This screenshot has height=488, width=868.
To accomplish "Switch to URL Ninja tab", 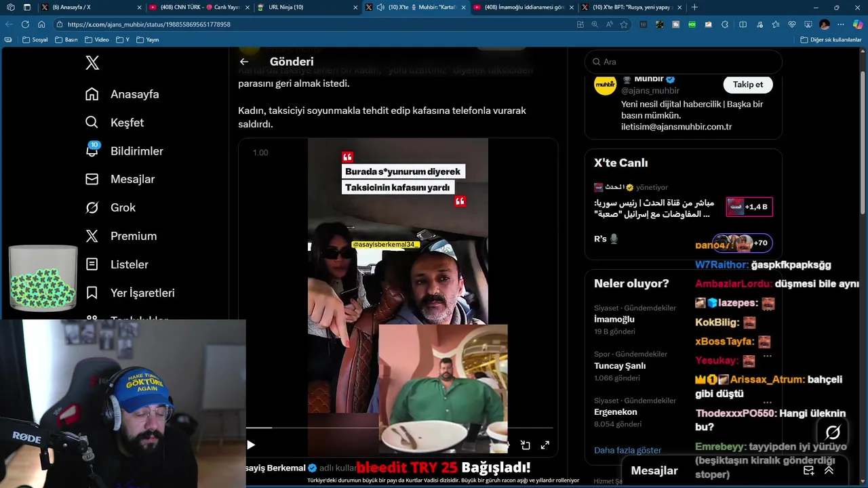I will (308, 7).
